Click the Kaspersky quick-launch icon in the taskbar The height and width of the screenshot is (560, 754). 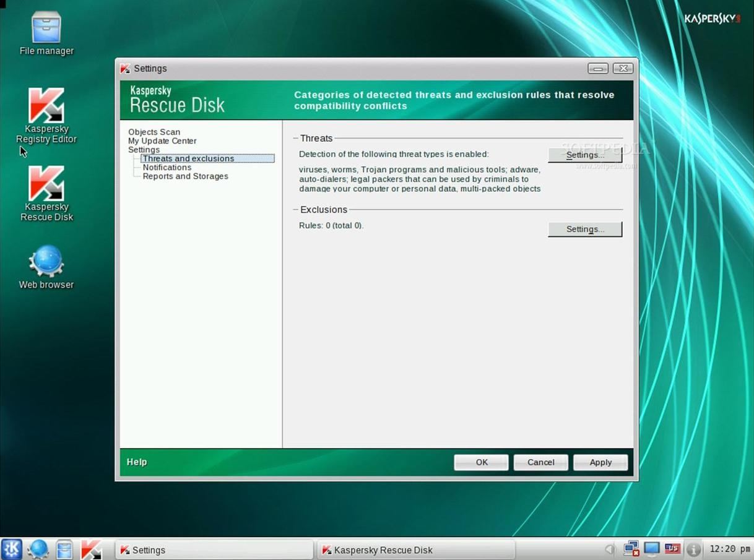click(x=91, y=549)
